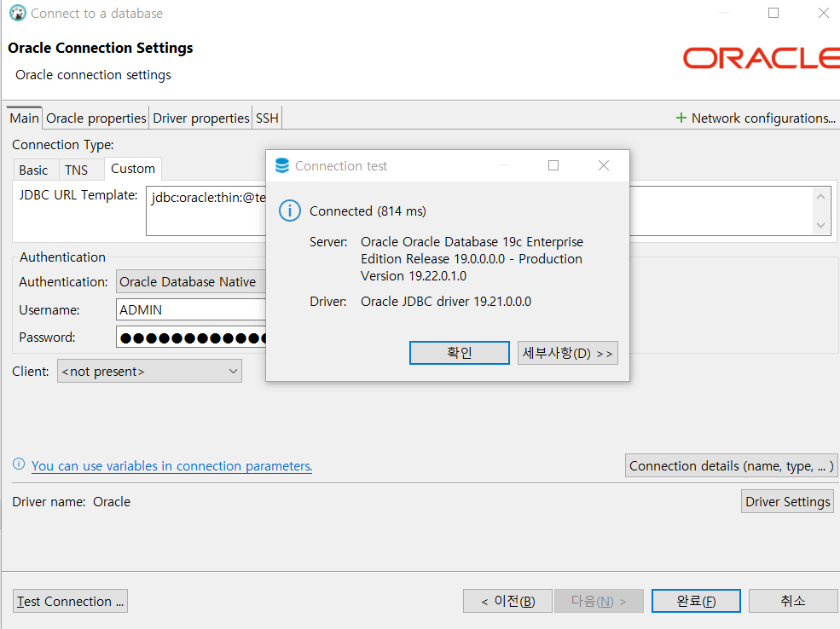Viewport: 840px width, 629px height.
Task: Finish with the 완료(F) button
Action: click(x=696, y=601)
